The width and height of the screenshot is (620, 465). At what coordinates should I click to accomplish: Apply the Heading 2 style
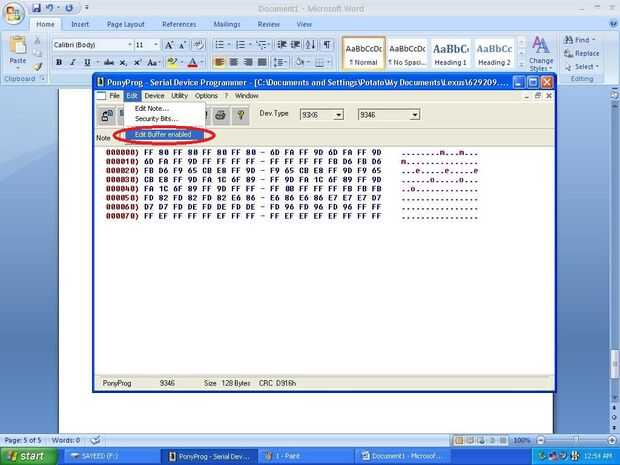click(494, 54)
